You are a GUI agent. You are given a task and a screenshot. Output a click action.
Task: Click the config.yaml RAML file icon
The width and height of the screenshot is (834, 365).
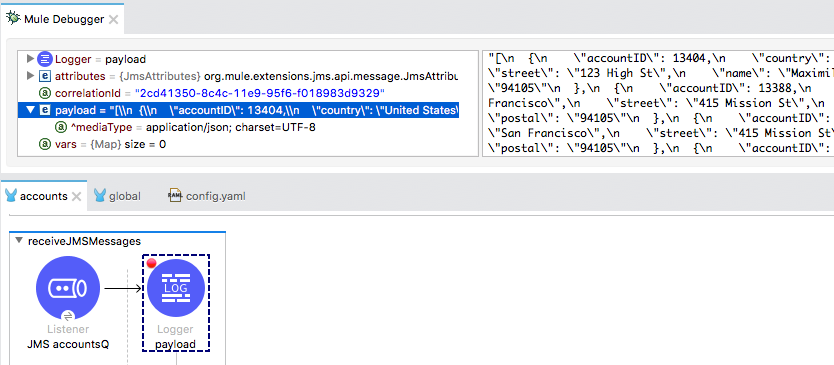(174, 196)
